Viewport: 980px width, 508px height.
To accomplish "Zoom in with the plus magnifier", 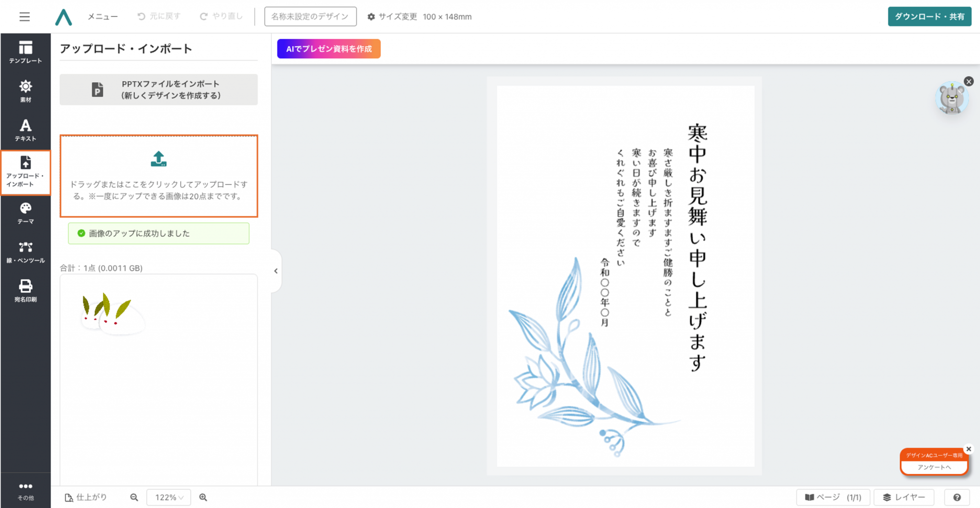I will tap(203, 497).
